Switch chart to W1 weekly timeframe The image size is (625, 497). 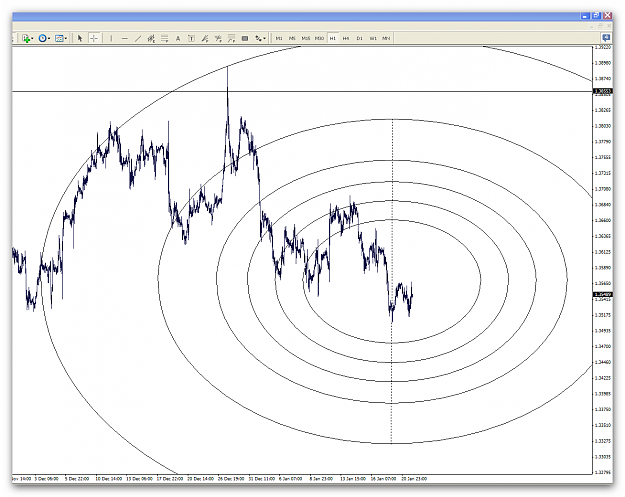(373, 38)
